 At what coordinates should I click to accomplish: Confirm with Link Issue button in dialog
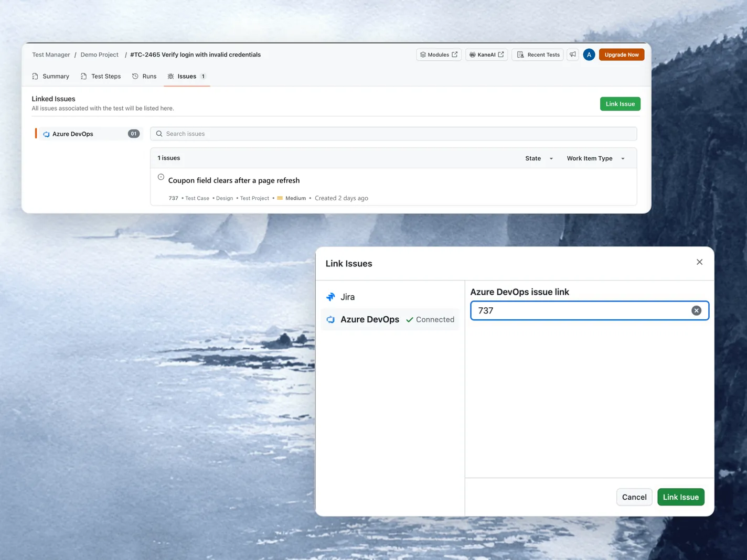[681, 497]
